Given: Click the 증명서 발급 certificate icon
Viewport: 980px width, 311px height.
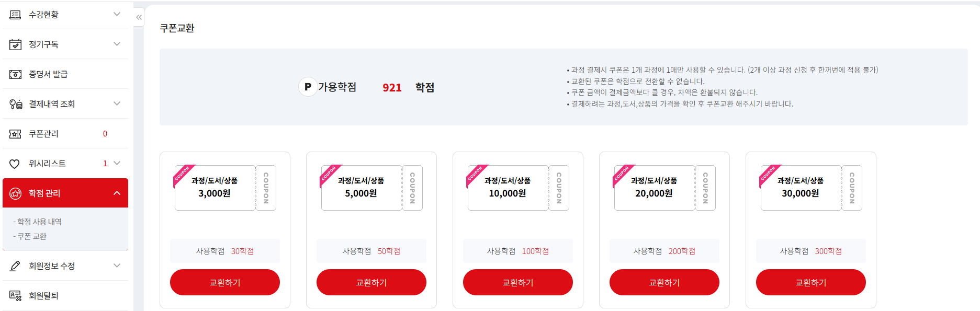Looking at the screenshot, I should [x=15, y=74].
